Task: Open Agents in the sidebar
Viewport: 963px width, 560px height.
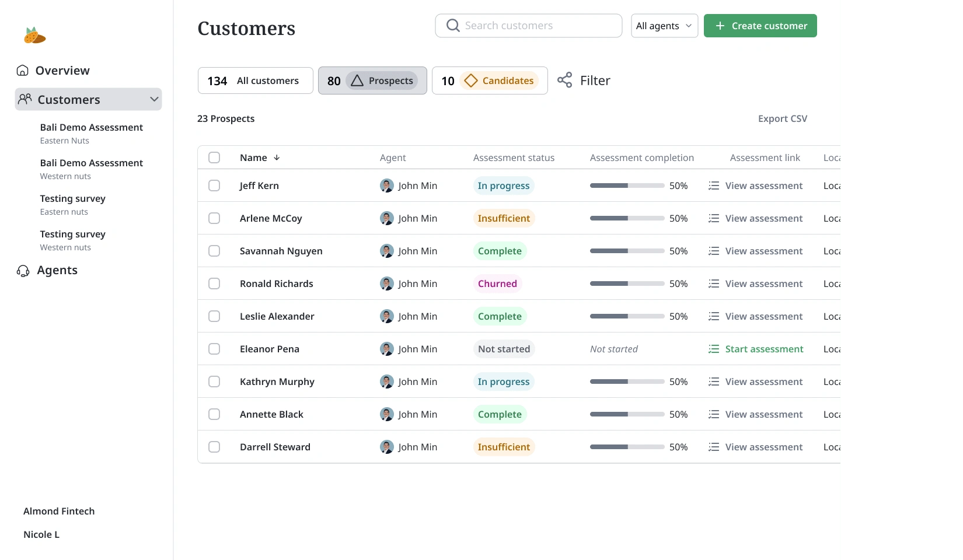Action: click(x=47, y=271)
